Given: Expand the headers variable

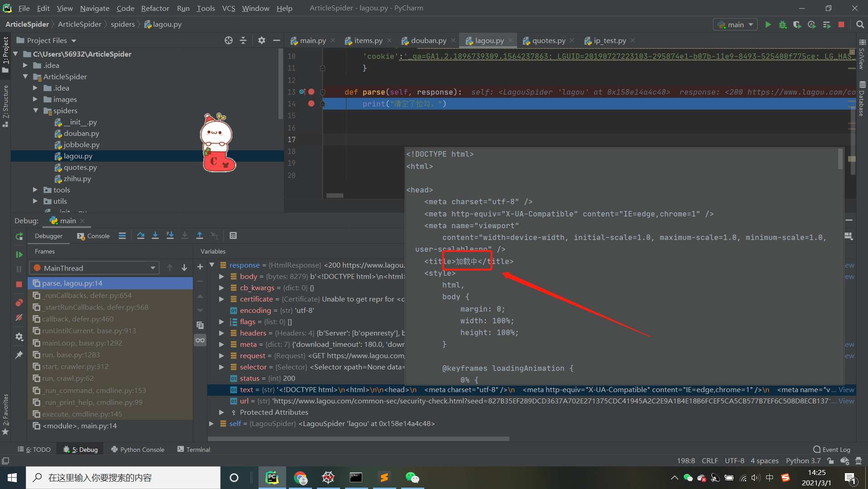Looking at the screenshot, I should click(221, 333).
